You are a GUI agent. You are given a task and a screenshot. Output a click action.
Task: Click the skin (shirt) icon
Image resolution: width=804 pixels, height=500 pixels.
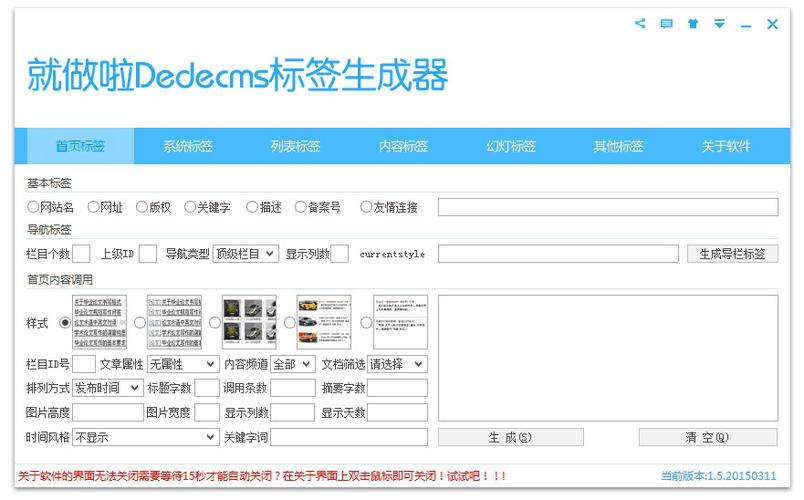[693, 24]
